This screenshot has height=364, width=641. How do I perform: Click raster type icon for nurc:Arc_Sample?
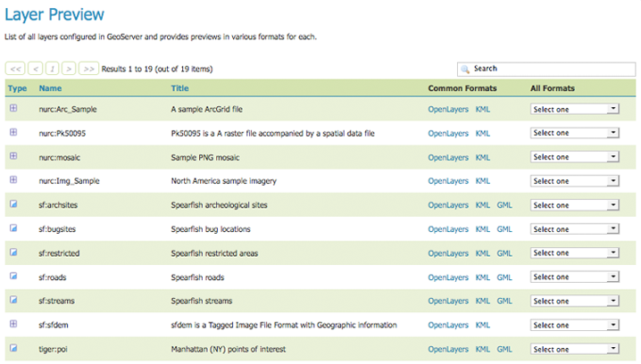[x=13, y=108]
